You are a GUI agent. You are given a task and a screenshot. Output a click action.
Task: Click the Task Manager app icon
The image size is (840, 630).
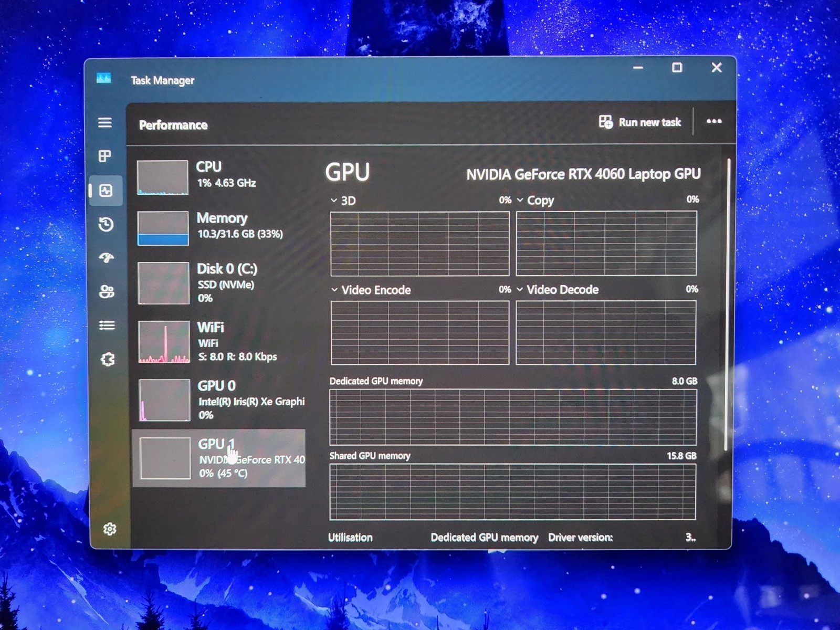(104, 79)
